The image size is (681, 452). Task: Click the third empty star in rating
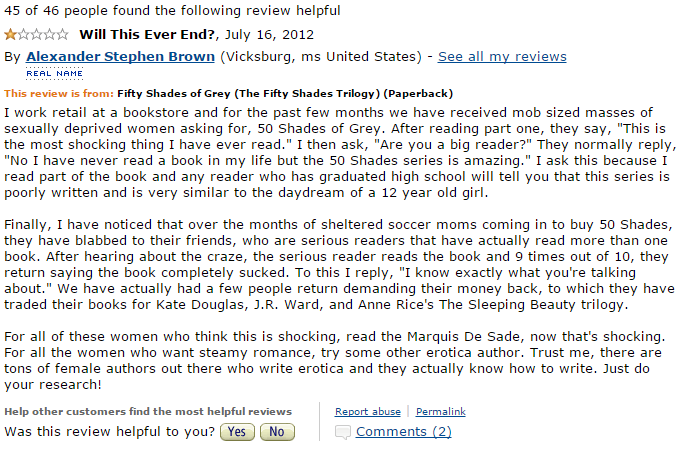(36, 34)
